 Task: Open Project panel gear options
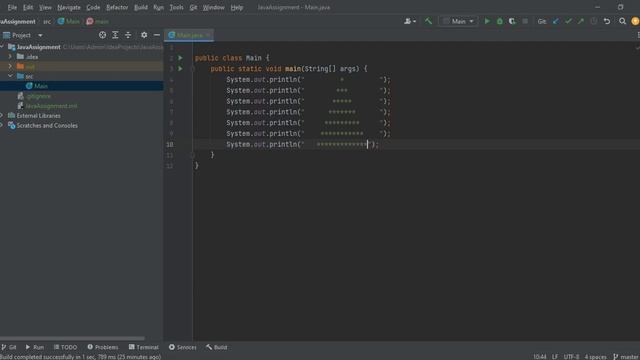click(x=144, y=35)
